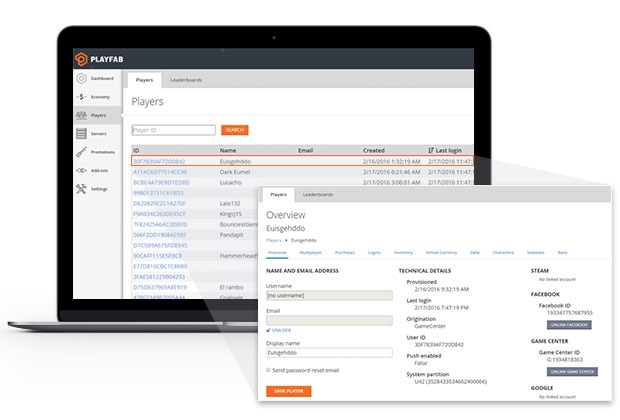Image resolution: width=620 pixels, height=420 pixels.
Task: Click the UNLOCK link under Email
Action: pyautogui.click(x=282, y=330)
